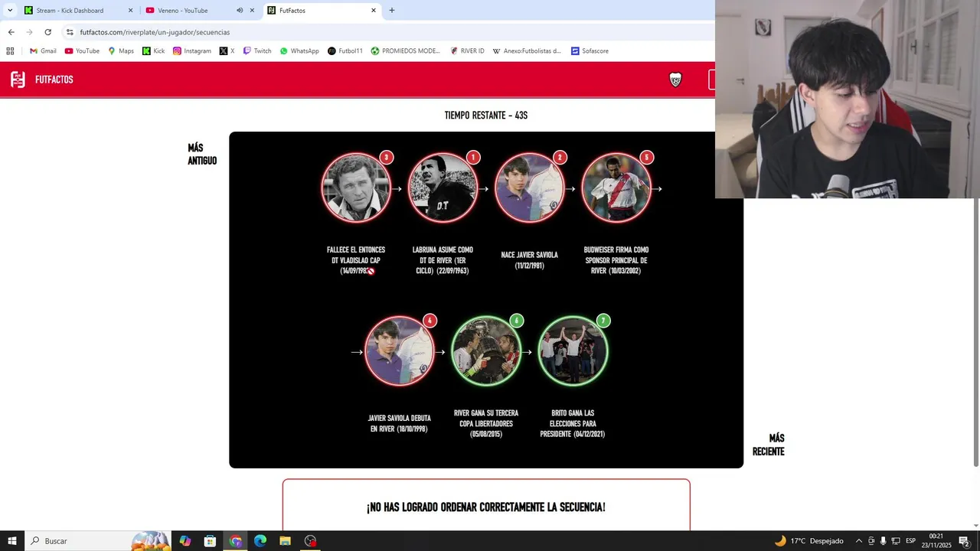
Task: Click the 'JAVIER SAVIOLA DEBUTA EN RIVER' caption
Action: (x=400, y=424)
